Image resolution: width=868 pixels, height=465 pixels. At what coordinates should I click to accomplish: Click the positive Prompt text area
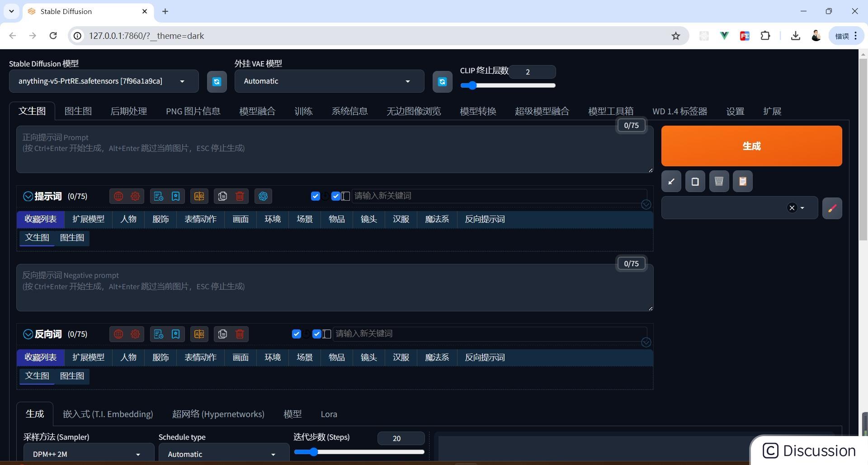(x=335, y=150)
